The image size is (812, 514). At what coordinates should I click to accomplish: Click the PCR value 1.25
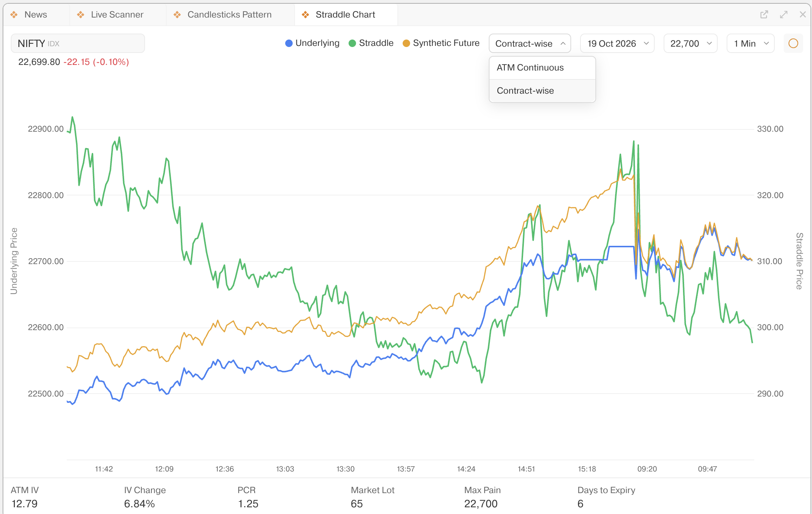pos(248,504)
